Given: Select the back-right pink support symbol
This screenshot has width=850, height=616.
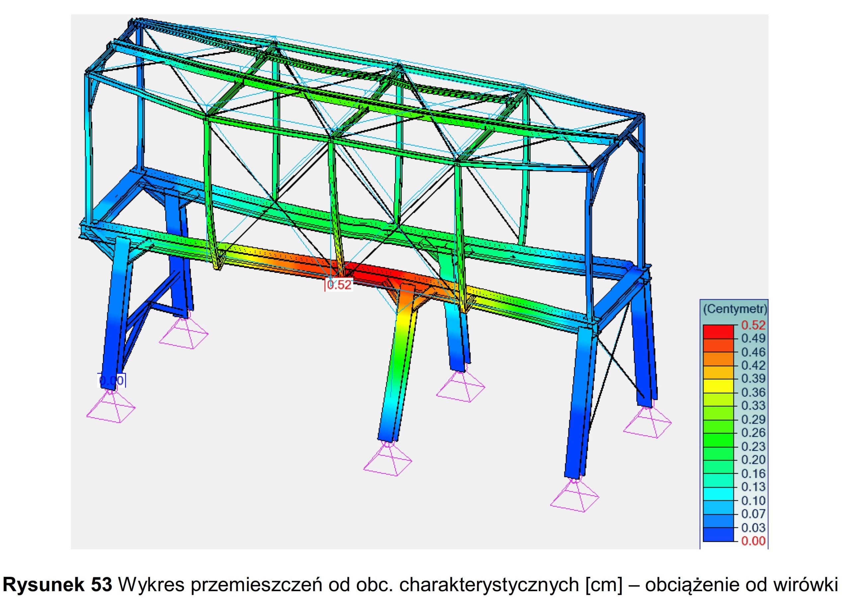Looking at the screenshot, I should (647, 423).
